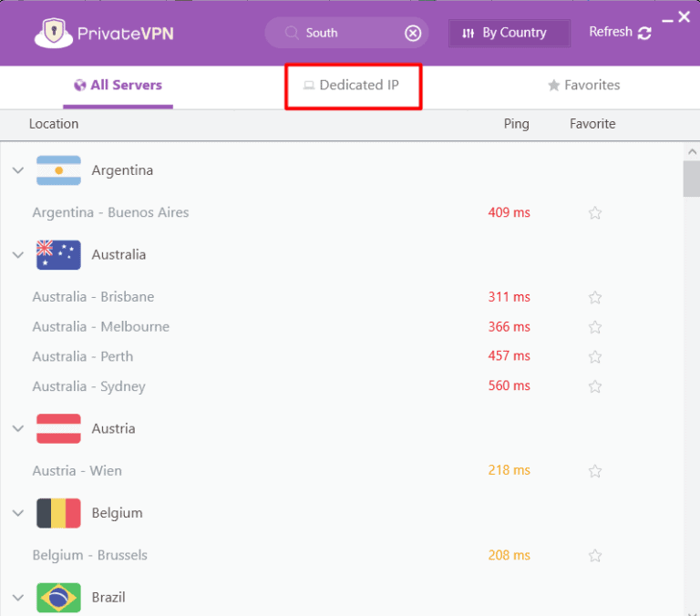
Task: Click the scrollbar up arrow
Action: point(692,152)
